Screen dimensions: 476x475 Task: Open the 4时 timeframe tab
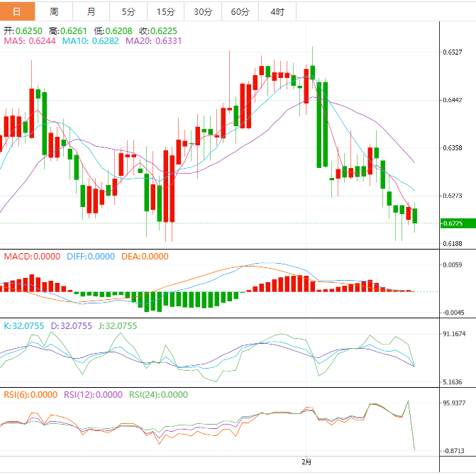coord(277,11)
